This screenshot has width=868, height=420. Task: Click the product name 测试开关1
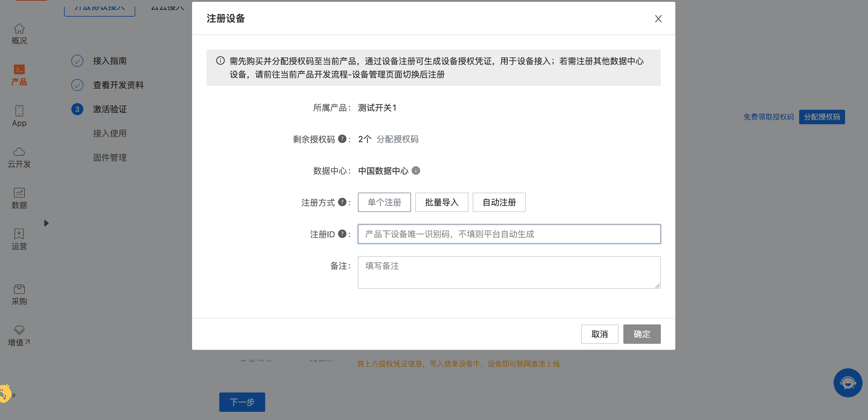coord(377,108)
